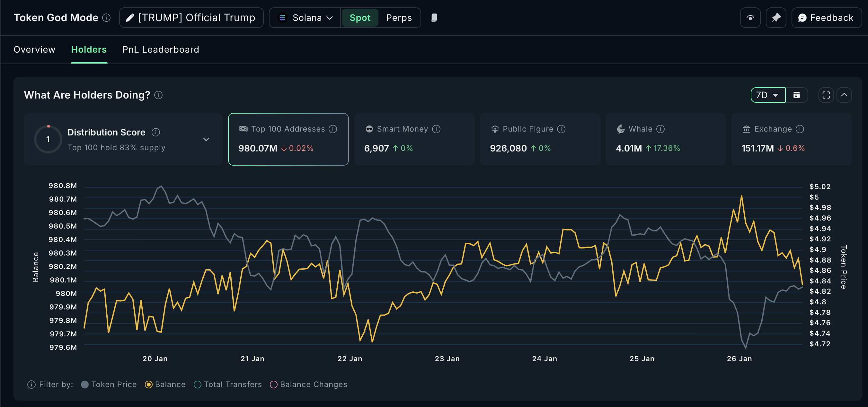Select the Exchange holder card
The width and height of the screenshot is (868, 407).
click(x=791, y=139)
